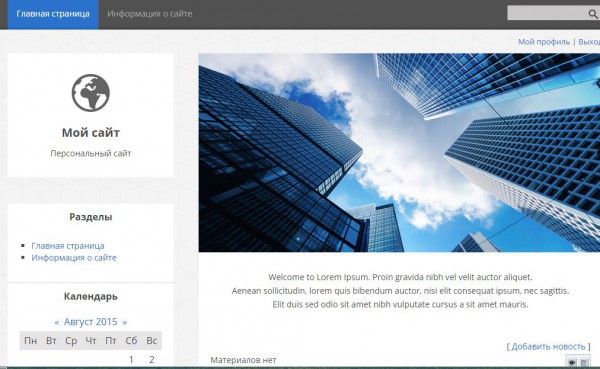600x369 pixels.
Task: Open the Мой профиль link
Action: pyautogui.click(x=544, y=42)
